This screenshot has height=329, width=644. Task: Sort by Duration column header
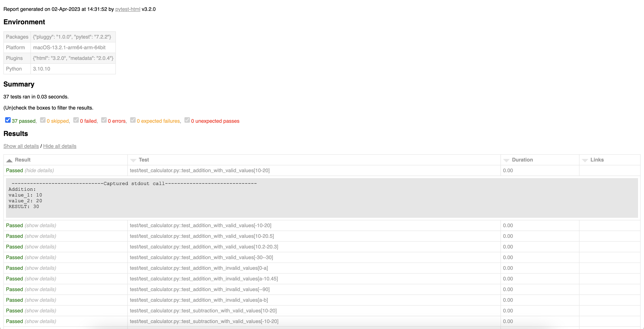coord(540,160)
